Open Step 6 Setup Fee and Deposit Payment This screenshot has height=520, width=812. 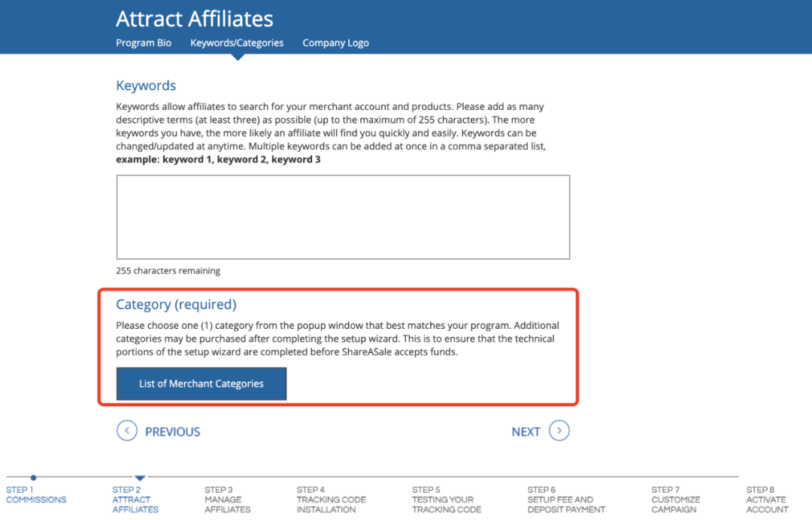565,500
